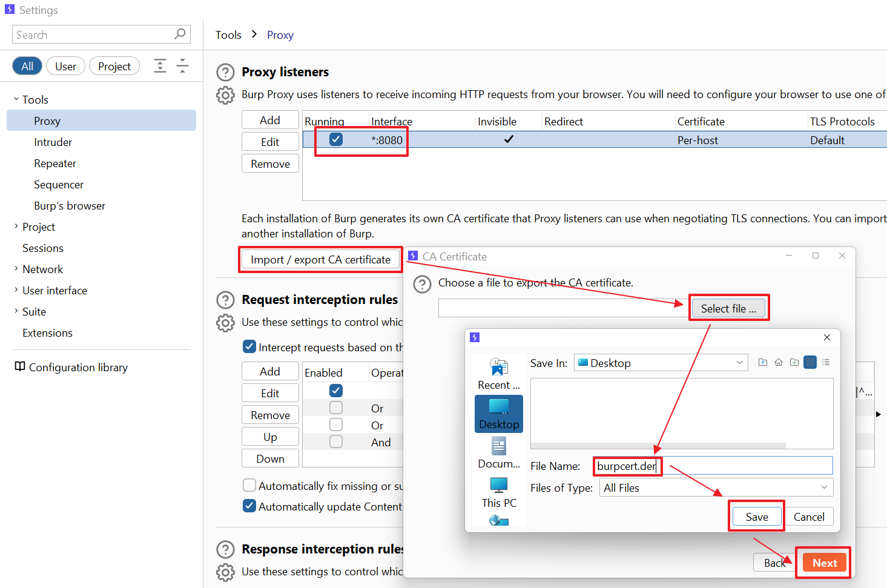Switch to grid icons view
This screenshot has width=887, height=588.
pos(810,363)
